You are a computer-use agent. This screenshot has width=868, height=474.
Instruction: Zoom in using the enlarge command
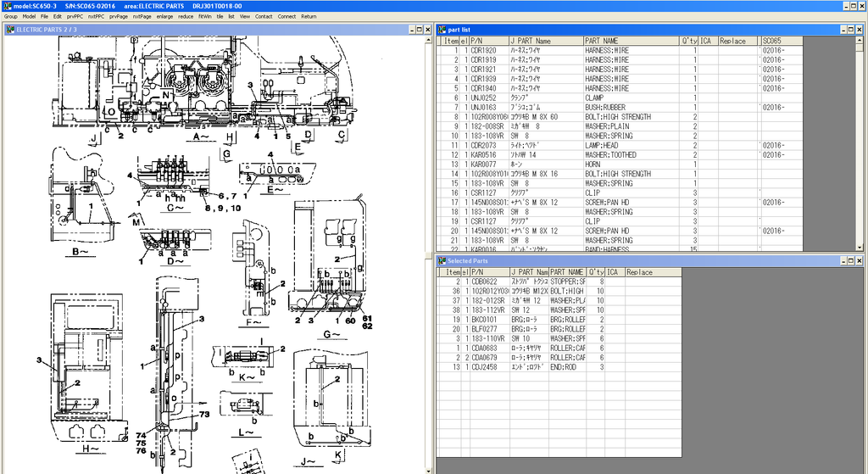point(164,16)
